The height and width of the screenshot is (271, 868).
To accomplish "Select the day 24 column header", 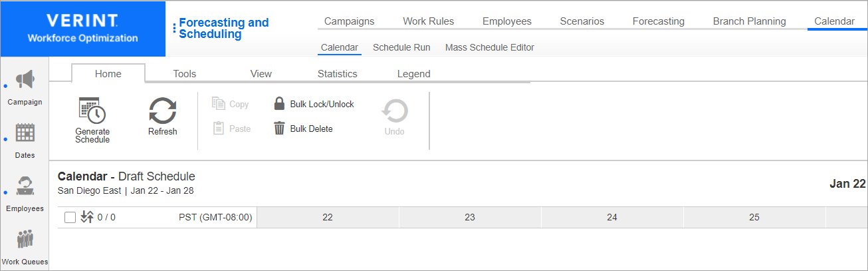I will [612, 217].
